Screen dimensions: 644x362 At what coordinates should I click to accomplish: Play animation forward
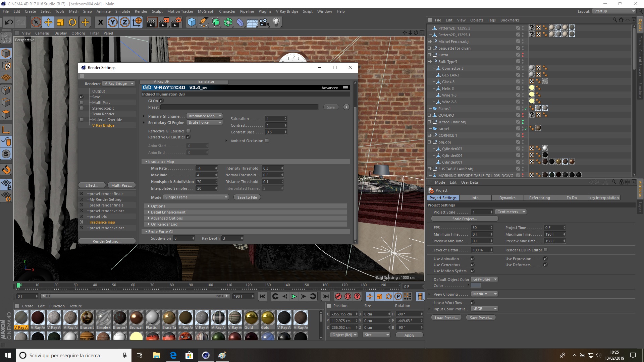294,296
